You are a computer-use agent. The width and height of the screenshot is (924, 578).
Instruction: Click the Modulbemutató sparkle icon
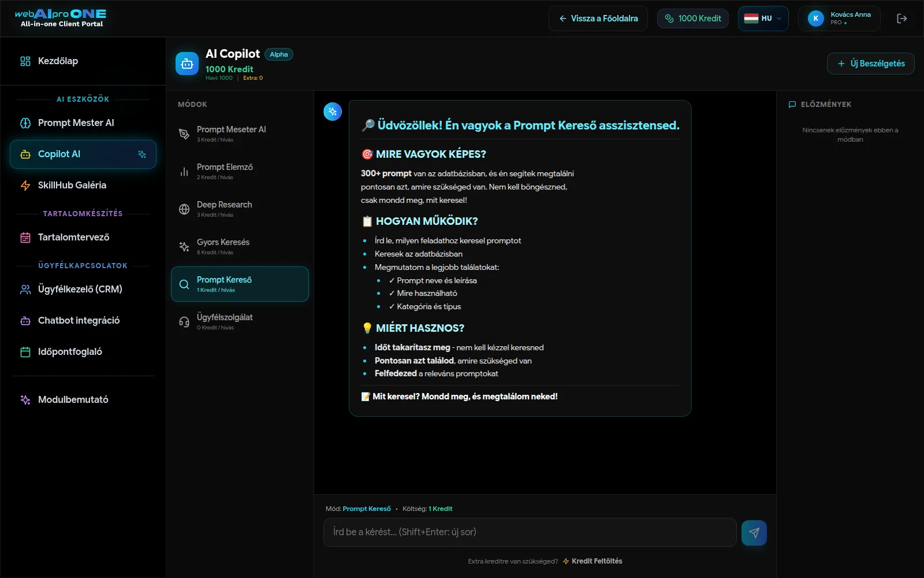(x=25, y=400)
